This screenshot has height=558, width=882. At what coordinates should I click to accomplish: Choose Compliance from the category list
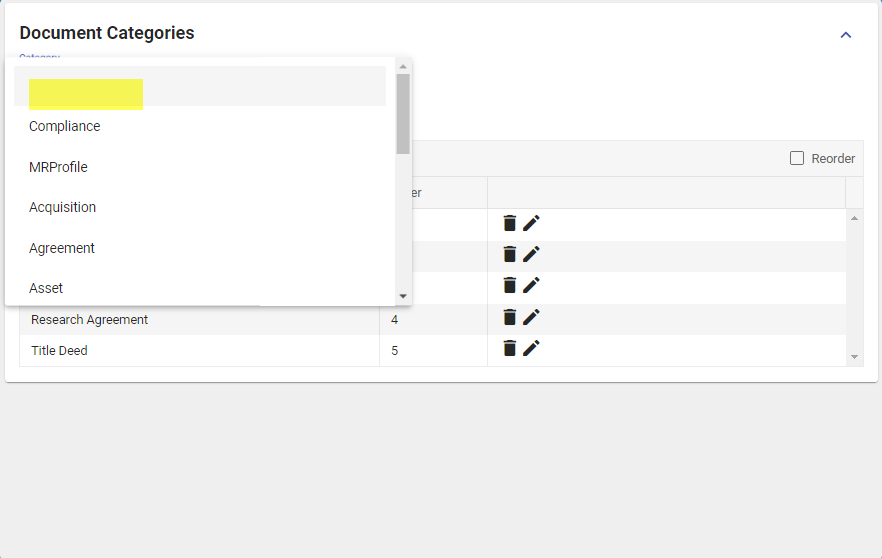65,126
